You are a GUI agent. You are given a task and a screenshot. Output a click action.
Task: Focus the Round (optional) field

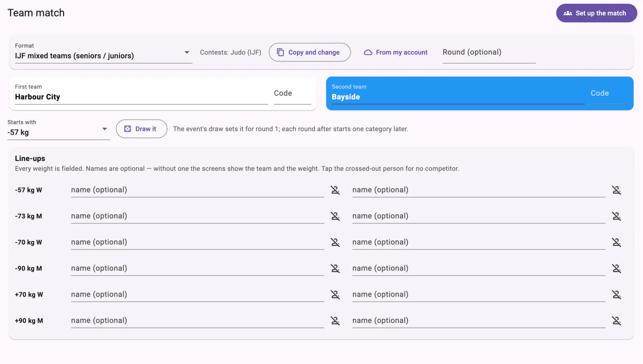click(x=489, y=52)
